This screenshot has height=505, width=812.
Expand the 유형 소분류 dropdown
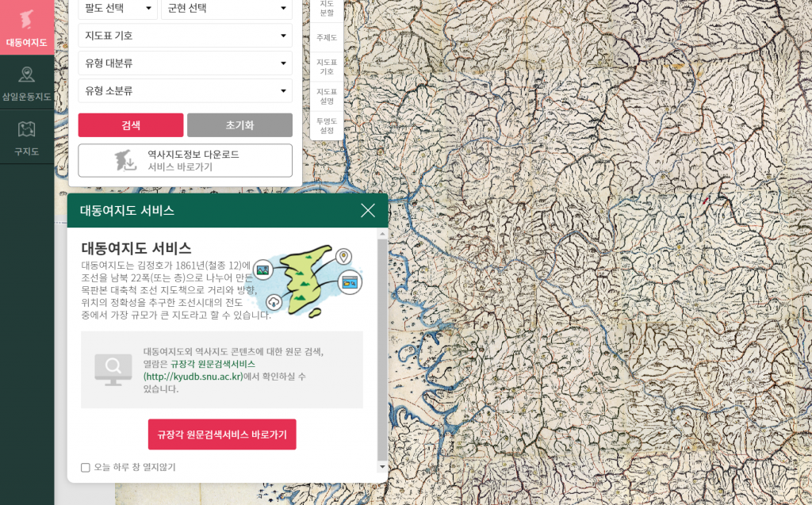(x=186, y=90)
